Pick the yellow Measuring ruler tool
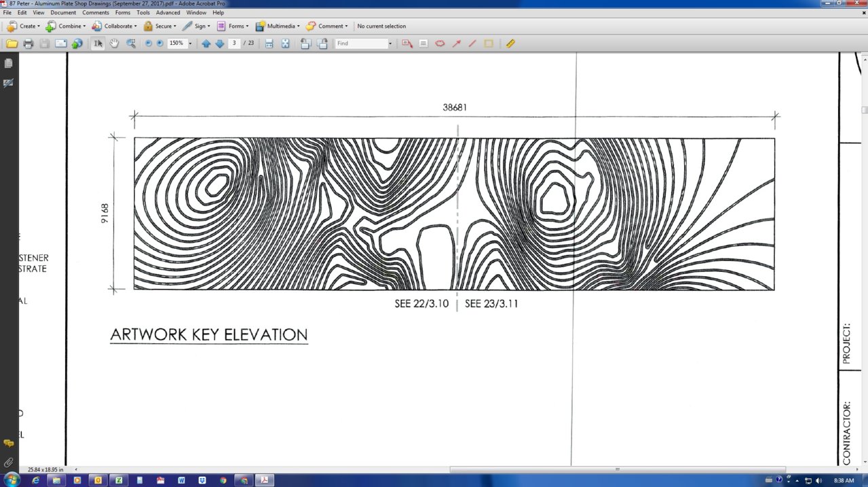Viewport: 868px width, 487px height. tap(510, 43)
